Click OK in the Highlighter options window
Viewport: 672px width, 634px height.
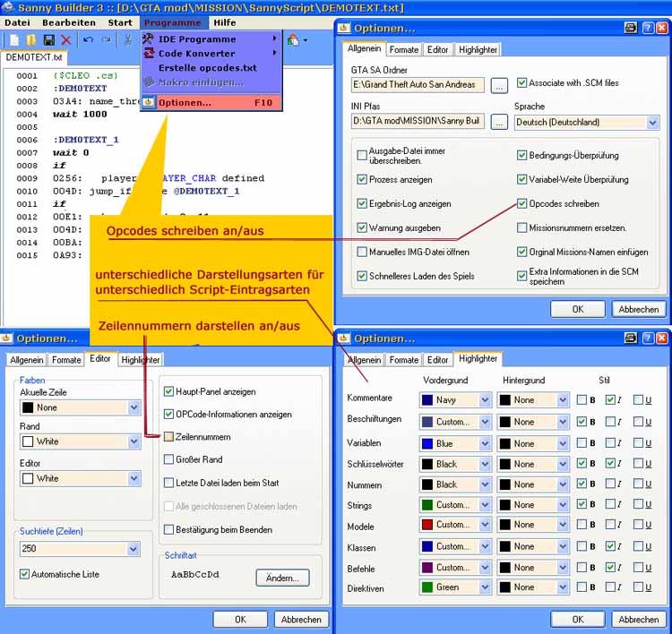point(578,619)
